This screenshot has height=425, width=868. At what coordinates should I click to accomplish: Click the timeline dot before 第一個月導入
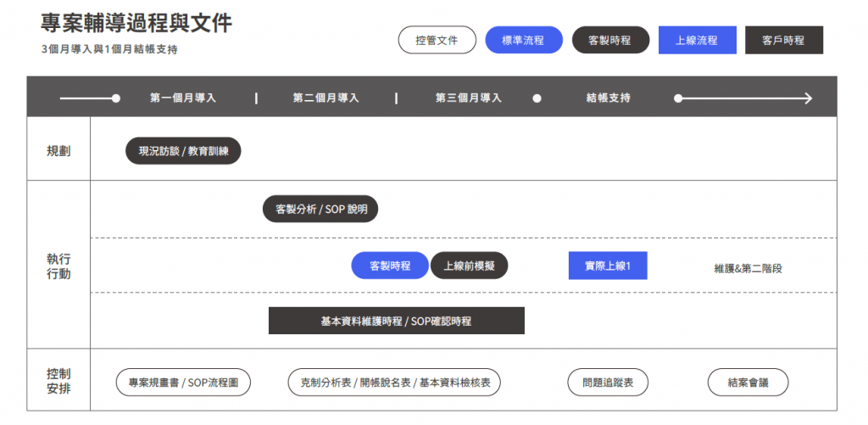tap(115, 98)
